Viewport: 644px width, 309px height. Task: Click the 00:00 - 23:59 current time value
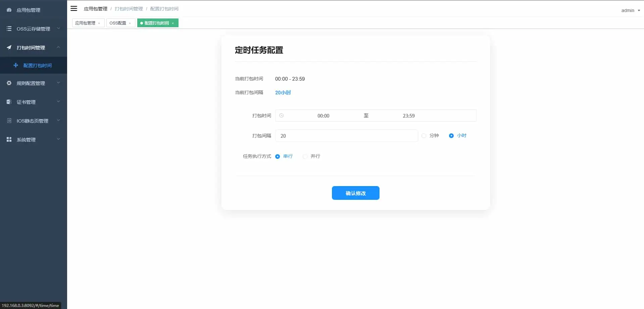pyautogui.click(x=290, y=79)
